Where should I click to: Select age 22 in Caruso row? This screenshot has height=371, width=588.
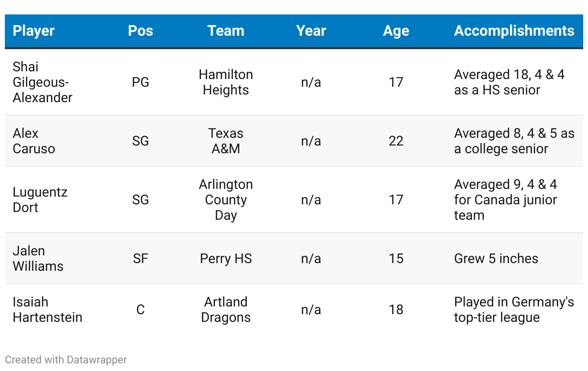pos(396,141)
